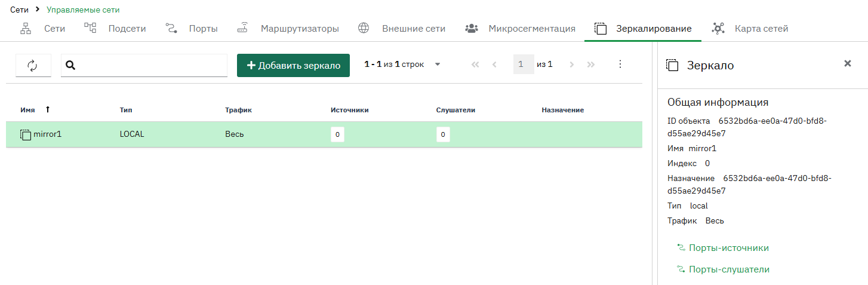Click the Управляемые сети breadcrumb link
868x285 pixels.
83,10
